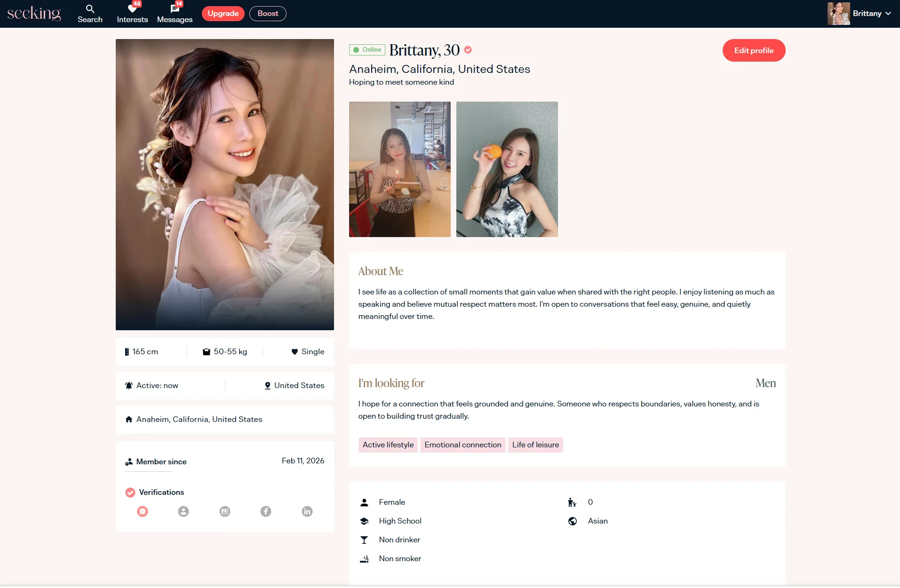
Task: Click the LinkedIn verification badge
Action: [x=307, y=511]
